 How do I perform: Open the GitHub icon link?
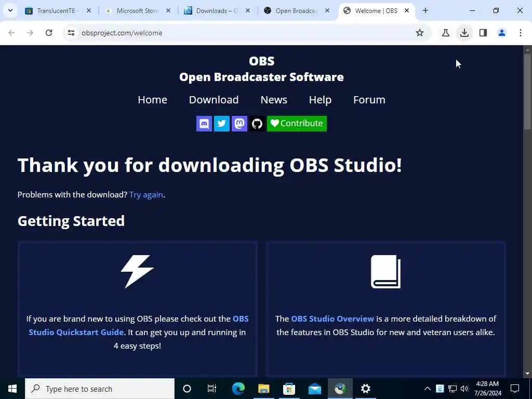pos(257,124)
